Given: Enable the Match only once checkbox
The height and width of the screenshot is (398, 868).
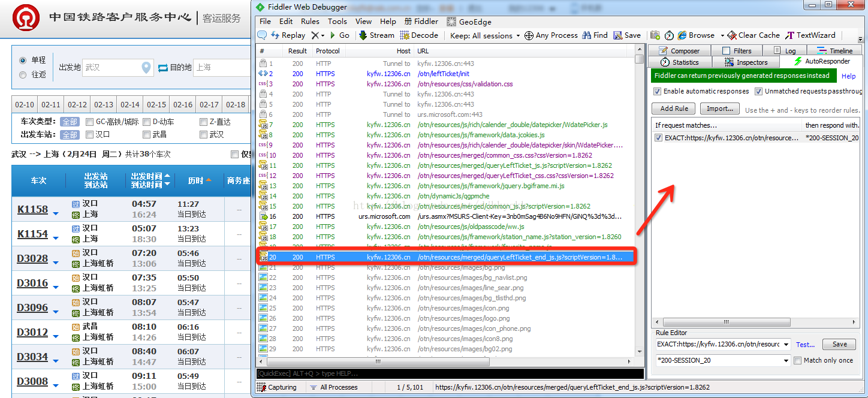Looking at the screenshot, I should tap(797, 360).
